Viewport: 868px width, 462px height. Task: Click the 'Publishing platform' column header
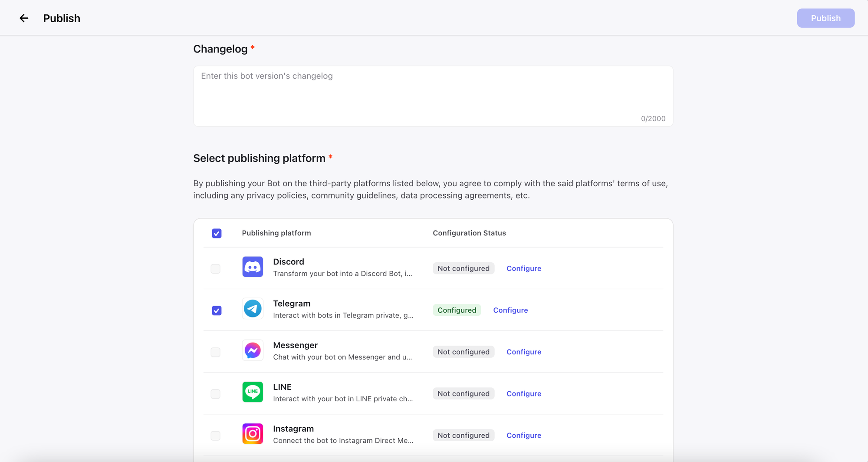(276, 233)
